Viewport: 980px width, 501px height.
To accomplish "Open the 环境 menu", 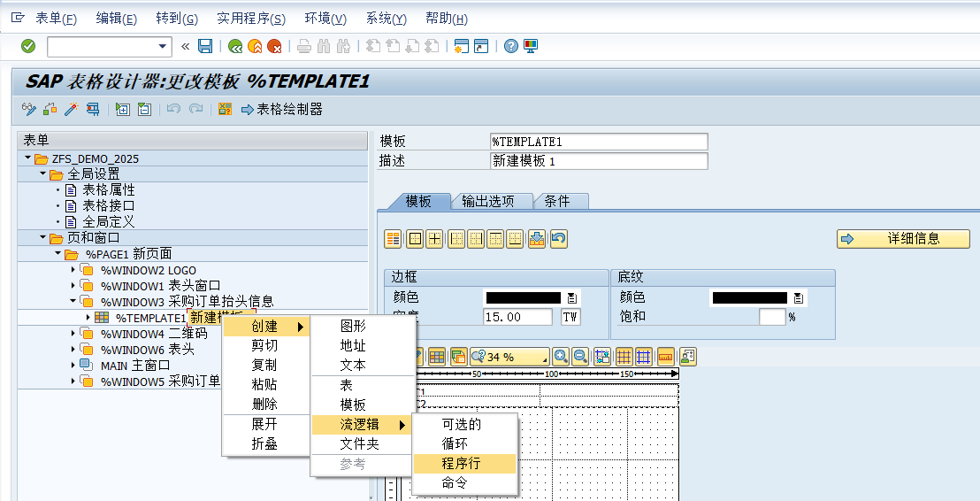I will point(325,19).
